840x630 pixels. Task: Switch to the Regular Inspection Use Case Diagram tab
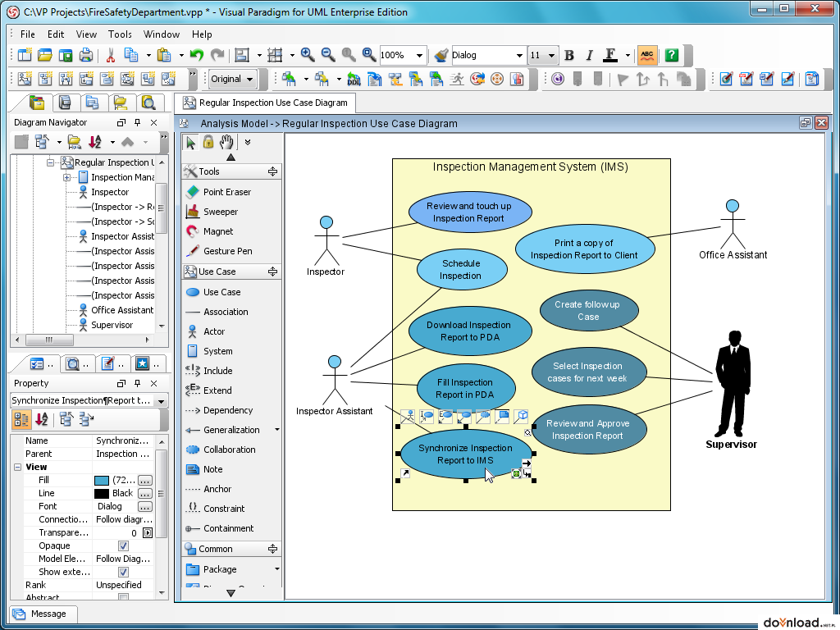tap(266, 103)
